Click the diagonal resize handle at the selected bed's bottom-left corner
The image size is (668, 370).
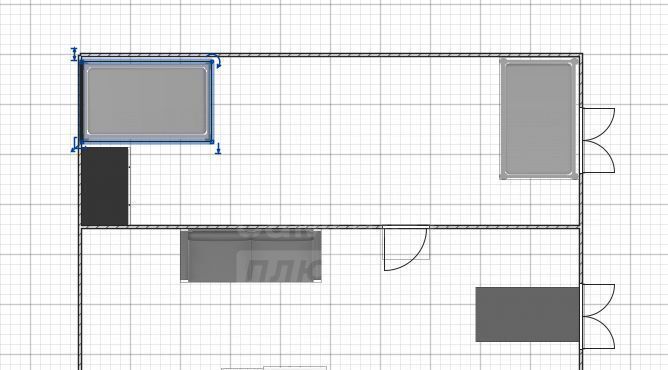coord(75,145)
